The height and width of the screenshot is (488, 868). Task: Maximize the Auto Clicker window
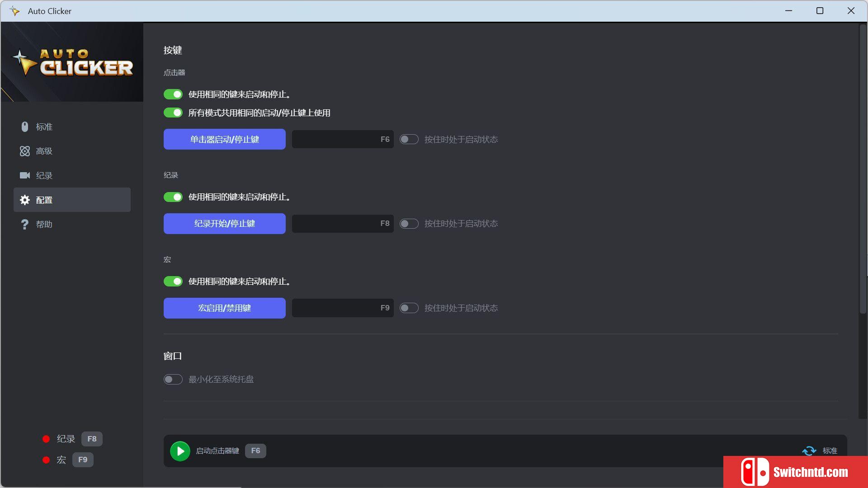pyautogui.click(x=820, y=11)
